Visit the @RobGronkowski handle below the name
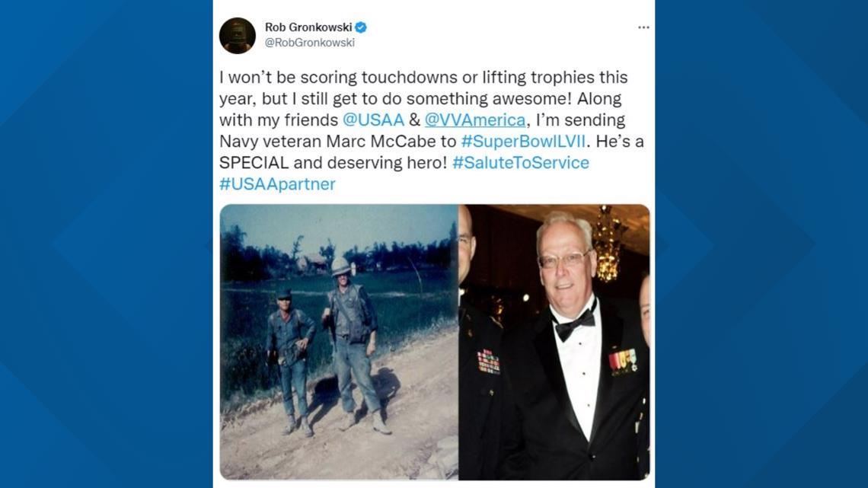Image resolution: width=868 pixels, height=488 pixels. [x=309, y=43]
